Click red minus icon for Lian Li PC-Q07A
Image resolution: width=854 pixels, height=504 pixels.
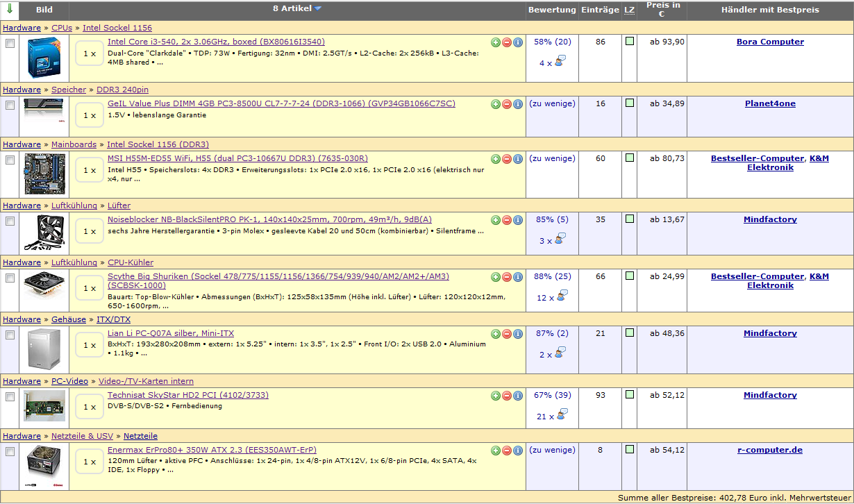[x=506, y=334]
